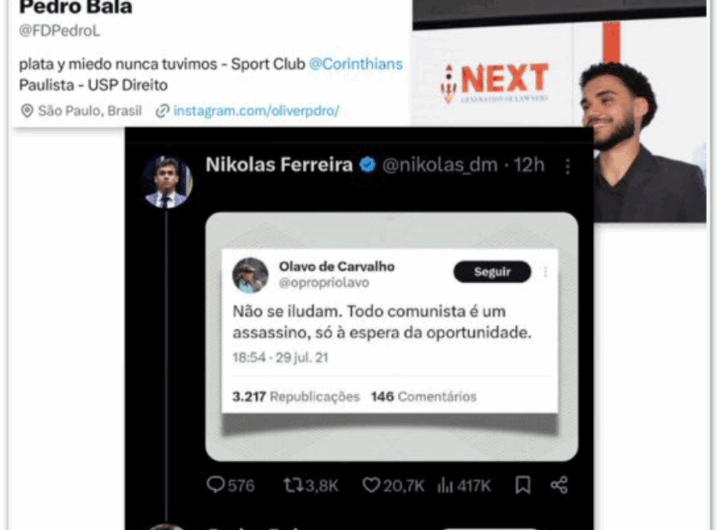The height and width of the screenshot is (530, 720).
Task: Like the tweet via heart icon
Action: [x=371, y=485]
